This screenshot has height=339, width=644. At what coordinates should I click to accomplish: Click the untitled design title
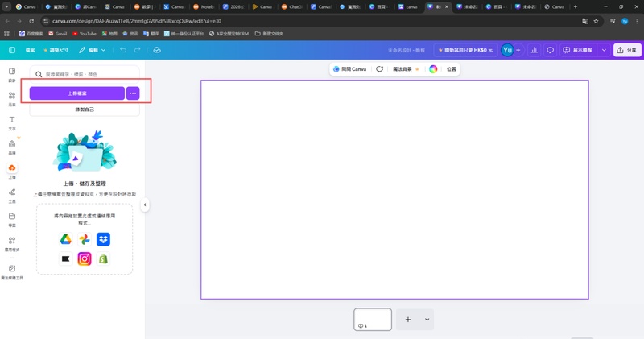(x=407, y=50)
